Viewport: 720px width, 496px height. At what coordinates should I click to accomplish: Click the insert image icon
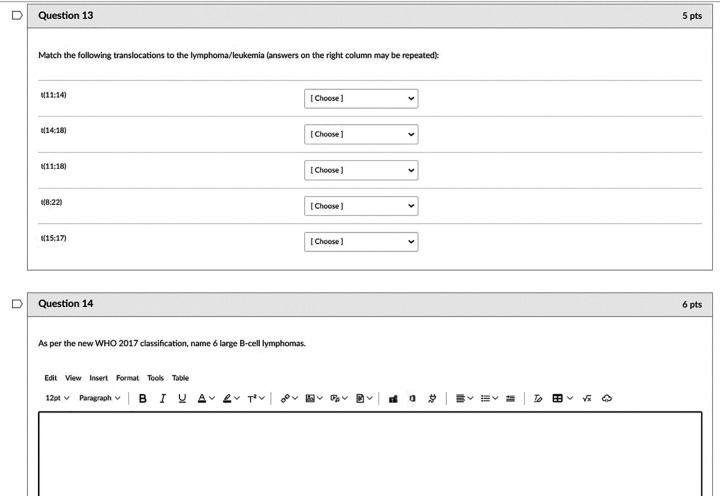310,398
